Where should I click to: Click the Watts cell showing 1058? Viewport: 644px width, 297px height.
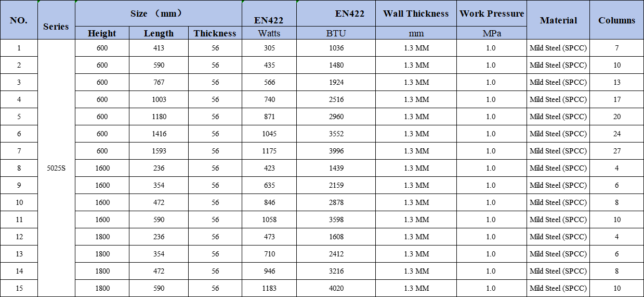[269, 219]
